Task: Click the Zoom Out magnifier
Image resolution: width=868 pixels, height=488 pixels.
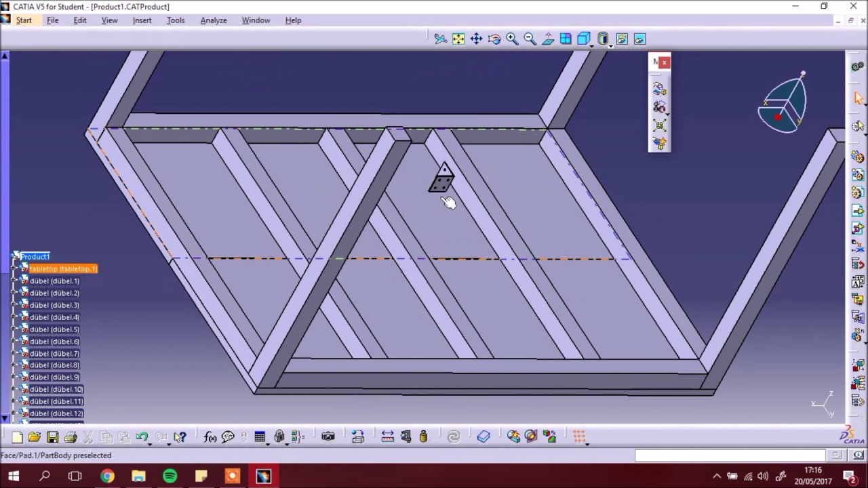Action: click(530, 39)
